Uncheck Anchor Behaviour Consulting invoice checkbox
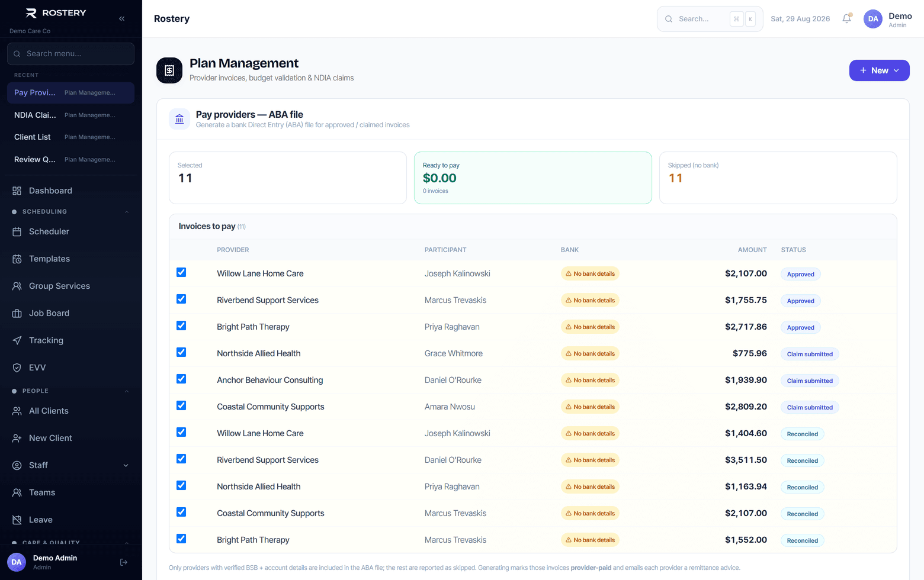 click(x=181, y=379)
